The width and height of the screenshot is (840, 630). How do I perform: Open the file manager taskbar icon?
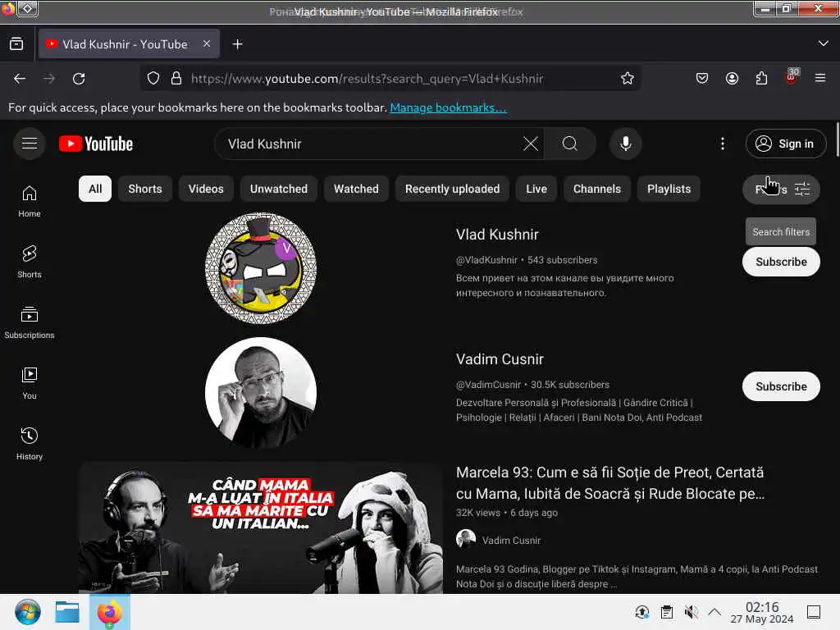click(67, 612)
